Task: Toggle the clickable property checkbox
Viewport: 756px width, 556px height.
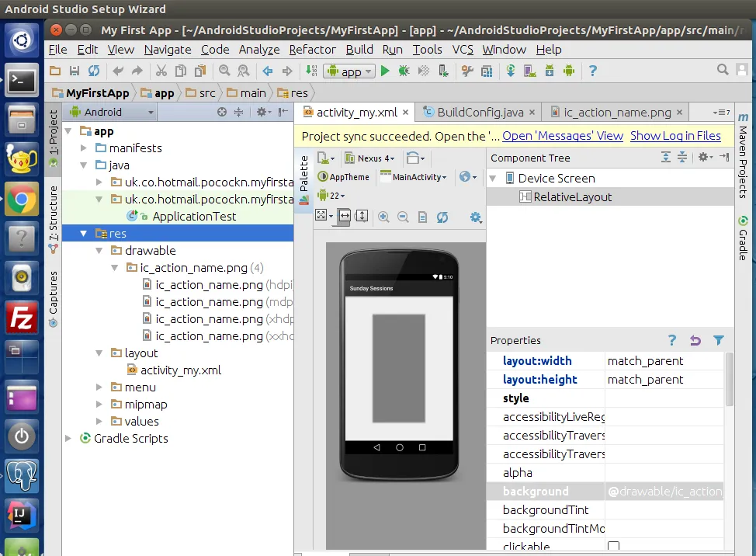Action: 614,547
